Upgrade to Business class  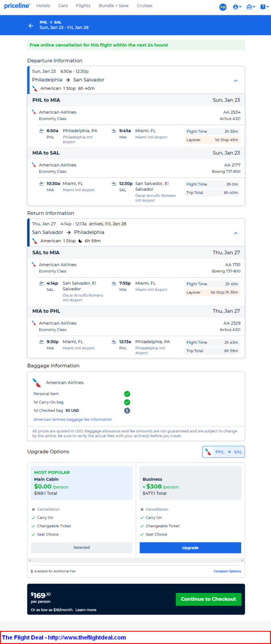coord(190,548)
